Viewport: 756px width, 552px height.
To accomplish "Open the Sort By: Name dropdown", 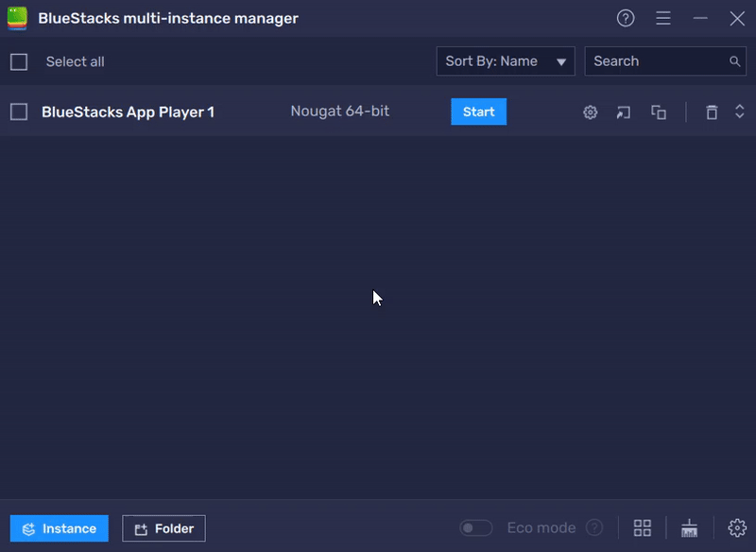I will (x=505, y=61).
